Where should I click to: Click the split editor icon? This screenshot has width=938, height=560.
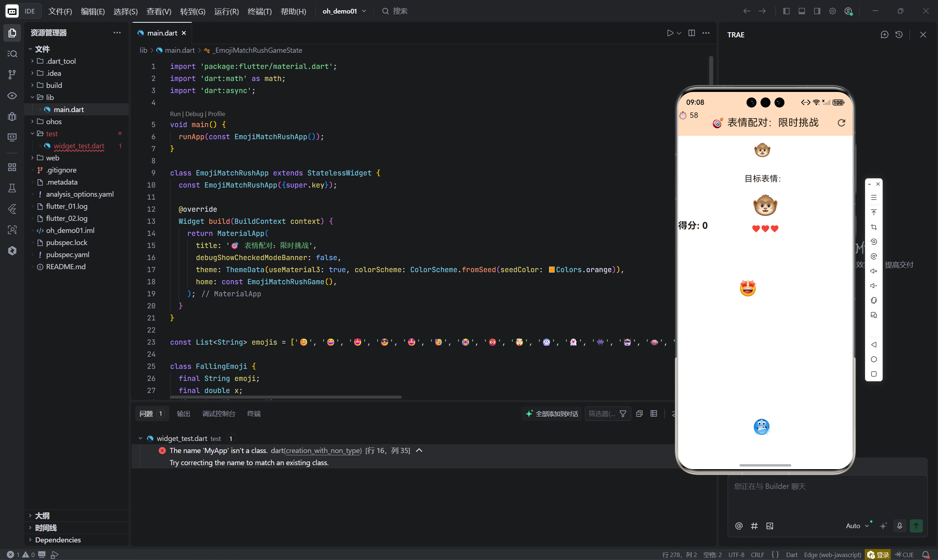click(x=691, y=33)
